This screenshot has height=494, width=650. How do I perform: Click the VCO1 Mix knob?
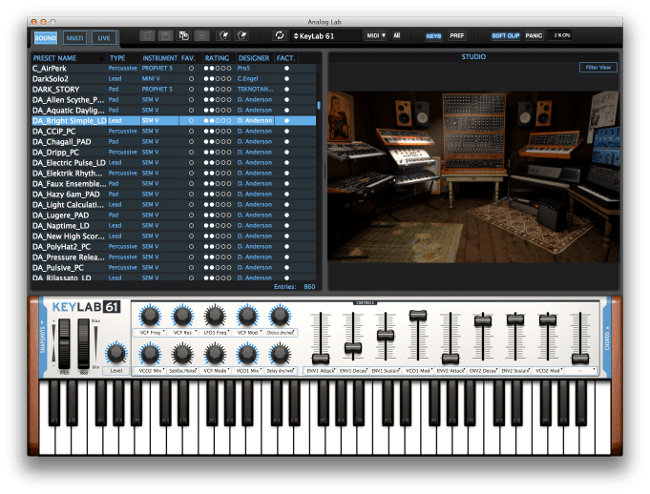point(247,354)
